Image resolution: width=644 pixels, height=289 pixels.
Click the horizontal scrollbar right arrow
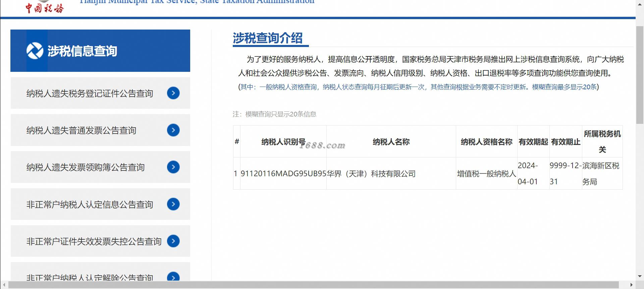[x=632, y=285]
